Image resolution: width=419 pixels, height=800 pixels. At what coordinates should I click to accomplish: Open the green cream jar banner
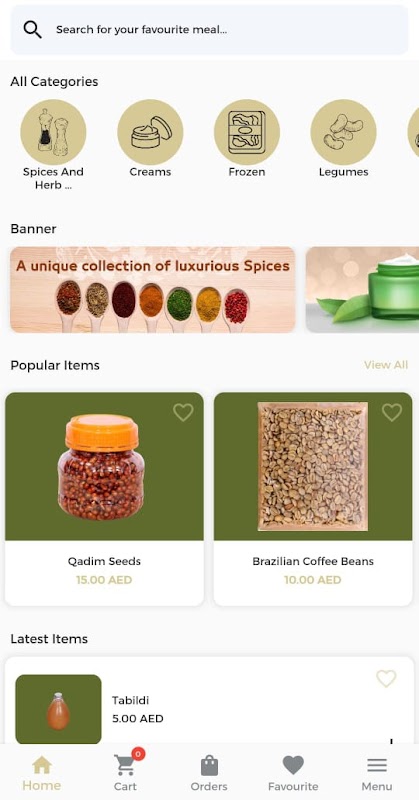(x=362, y=290)
